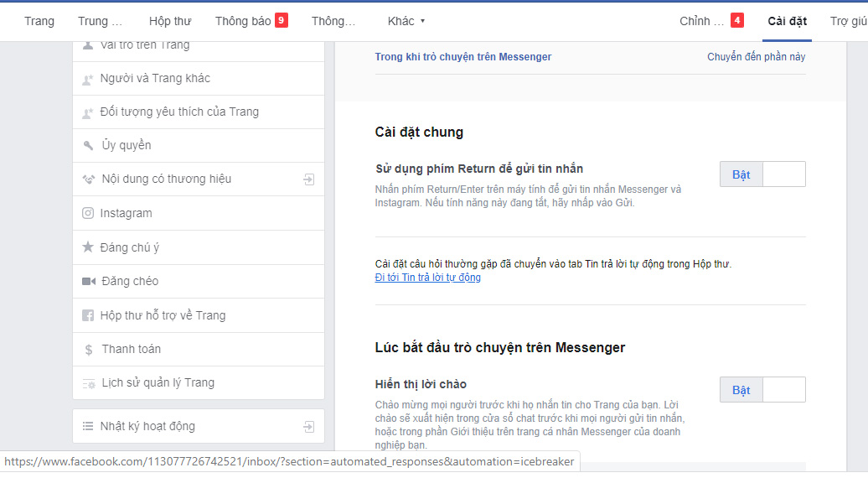868x478 pixels.
Task: Open branded content via its arrow icon
Action: (x=309, y=179)
